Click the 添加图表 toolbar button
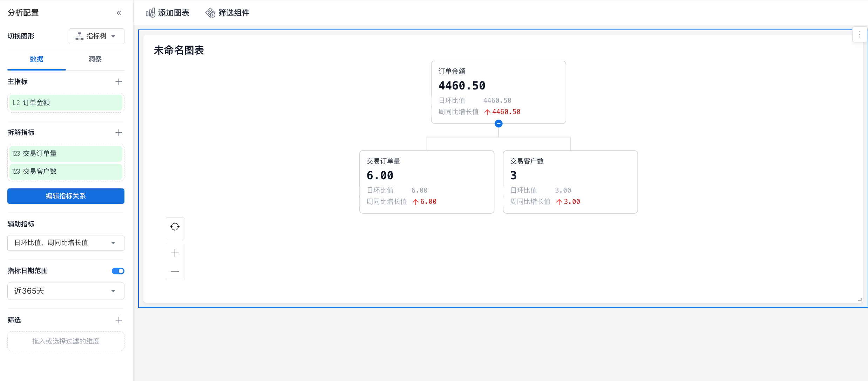The height and width of the screenshot is (381, 868). coord(168,13)
